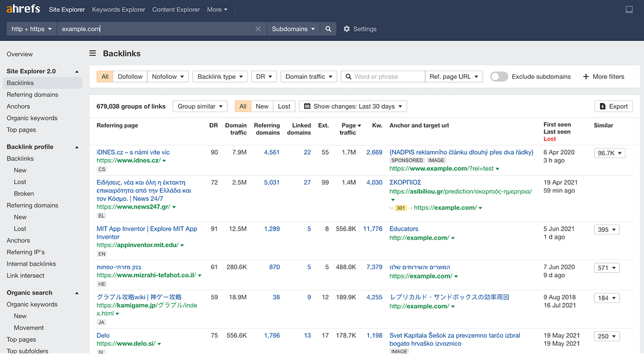Screen dimensions: 644x354
Task: Open the hamburger menu beside Backlinks
Action: [x=93, y=54]
